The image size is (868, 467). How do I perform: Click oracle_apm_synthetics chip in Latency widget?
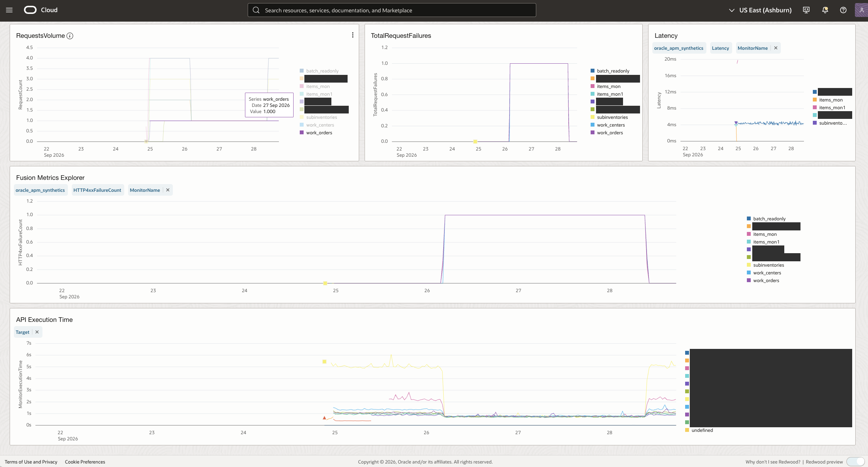pyautogui.click(x=679, y=48)
